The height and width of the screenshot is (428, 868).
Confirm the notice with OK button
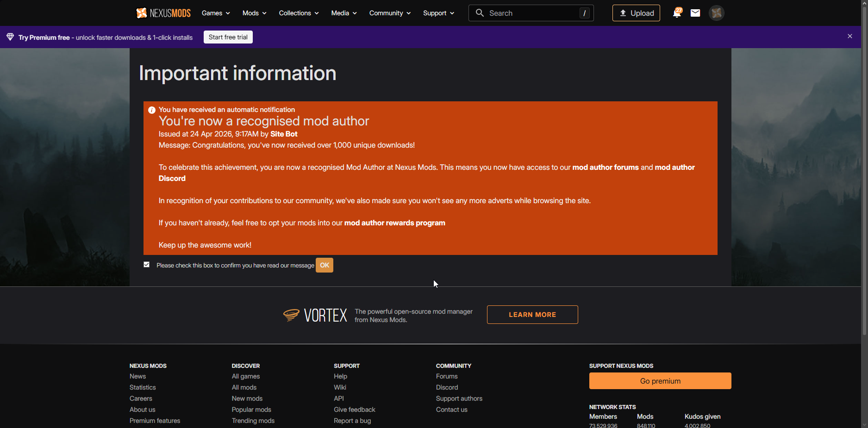[325, 265]
